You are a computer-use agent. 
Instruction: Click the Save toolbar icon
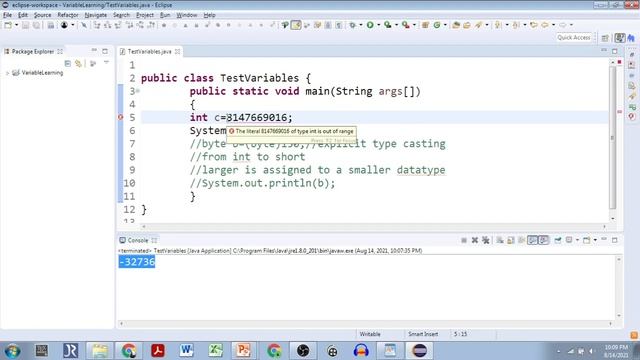coord(25,25)
